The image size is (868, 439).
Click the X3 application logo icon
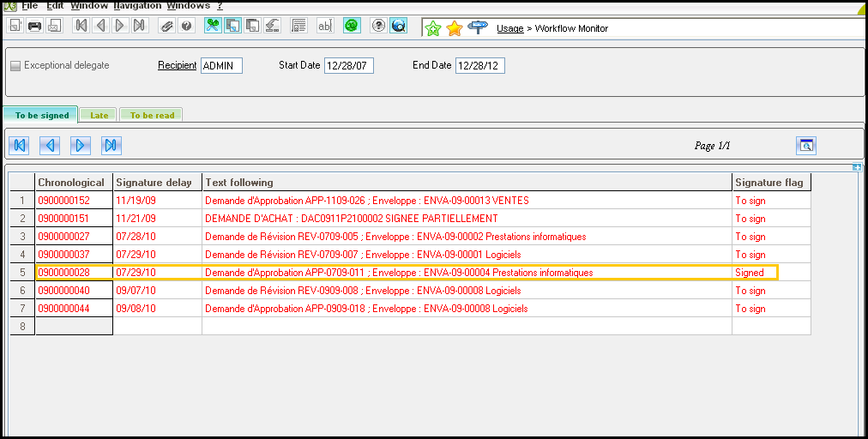pos(10,5)
